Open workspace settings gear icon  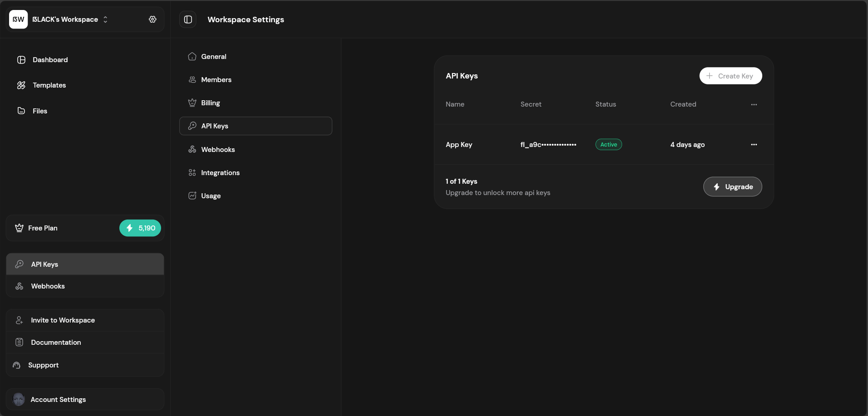click(x=152, y=20)
